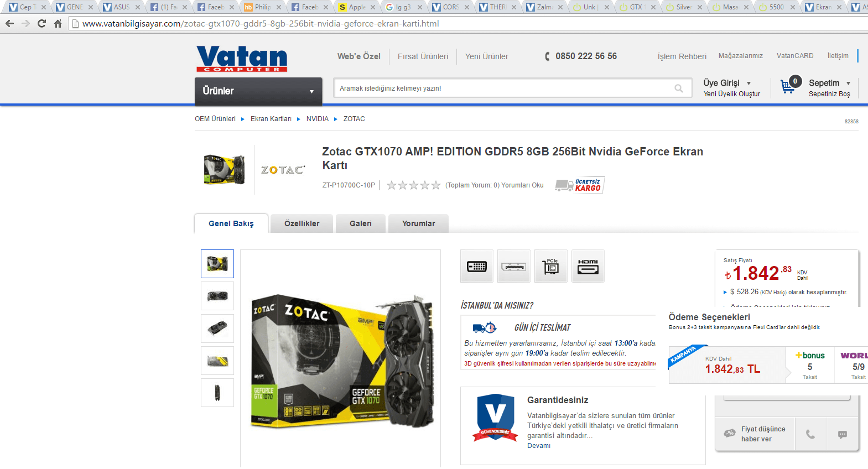
Task: Close the Apple browser tab
Action: coord(373,7)
